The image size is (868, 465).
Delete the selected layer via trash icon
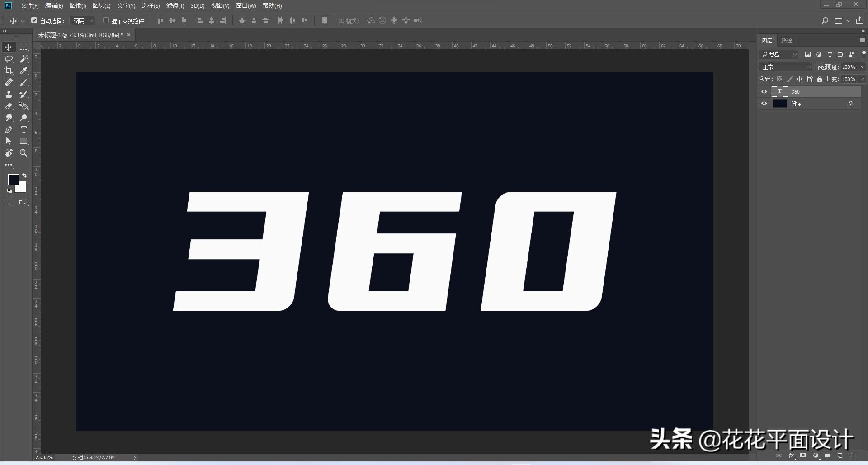852,456
